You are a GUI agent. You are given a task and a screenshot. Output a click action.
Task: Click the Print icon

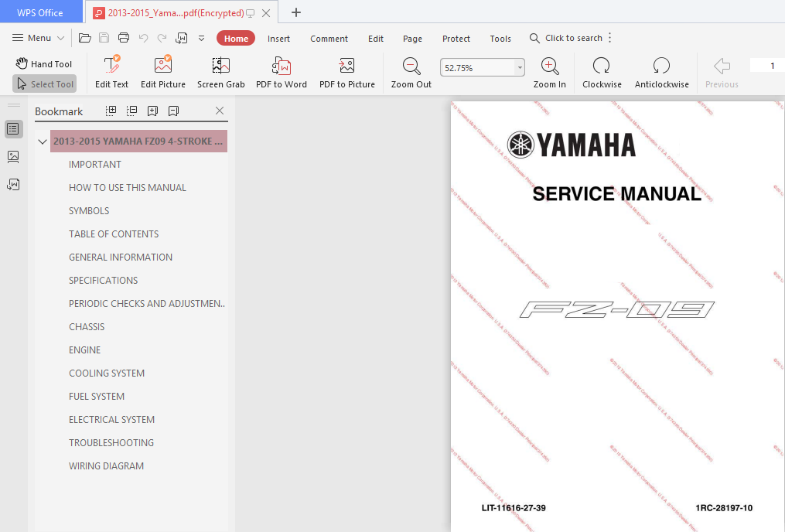124,38
